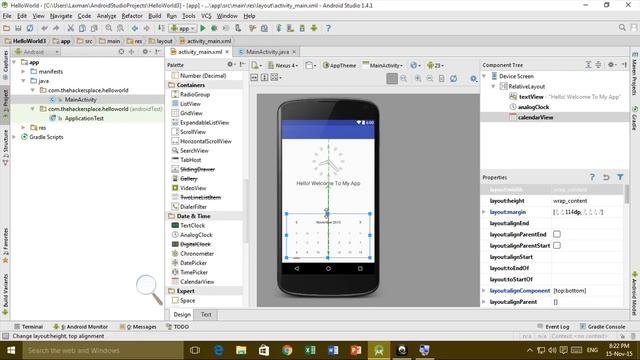Click the Synchronize icon in main toolbar
The image size is (640, 360).
tap(30, 28)
